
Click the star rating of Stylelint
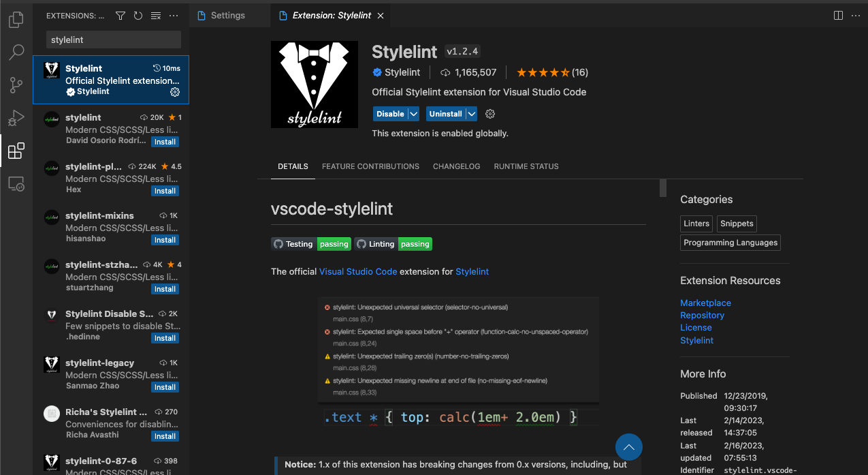(552, 72)
